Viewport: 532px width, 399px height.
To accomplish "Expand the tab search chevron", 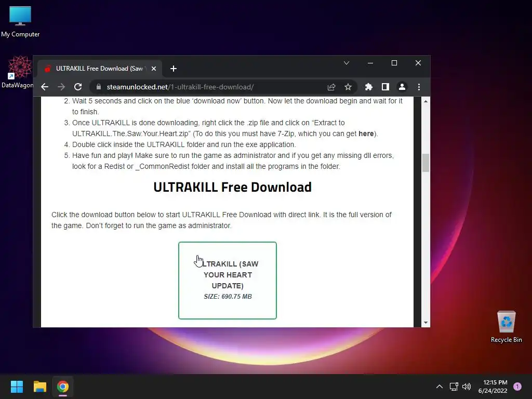I will [x=347, y=63].
